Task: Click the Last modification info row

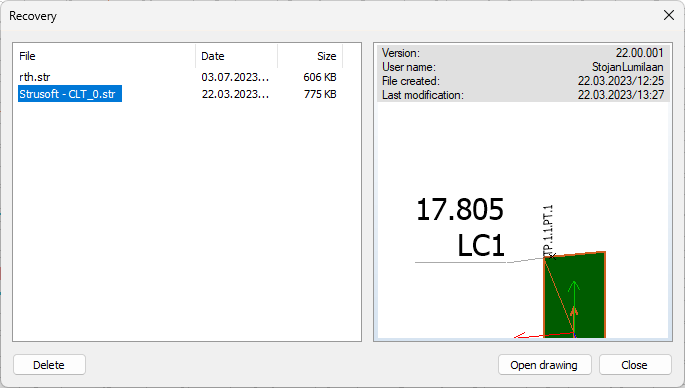Action: click(523, 95)
